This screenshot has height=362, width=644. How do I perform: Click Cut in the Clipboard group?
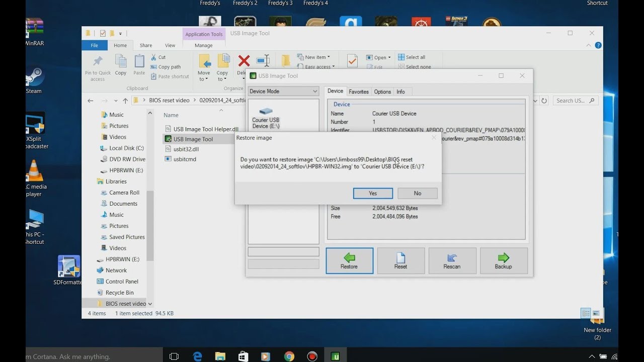(x=158, y=57)
